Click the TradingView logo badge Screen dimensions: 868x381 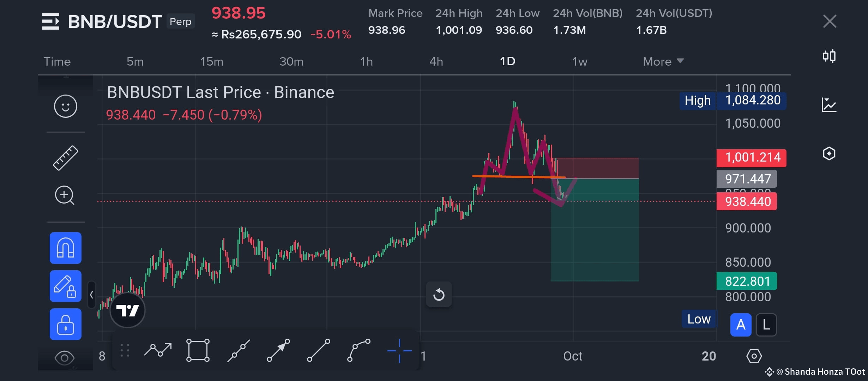point(127,310)
